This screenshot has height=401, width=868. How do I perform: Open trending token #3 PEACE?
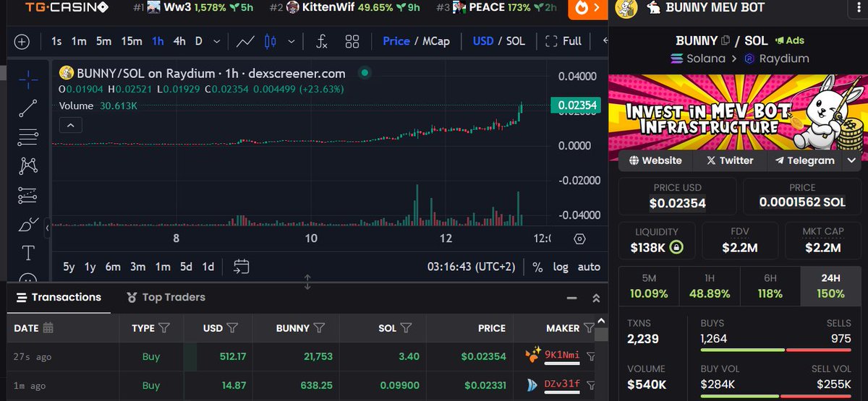click(496, 8)
